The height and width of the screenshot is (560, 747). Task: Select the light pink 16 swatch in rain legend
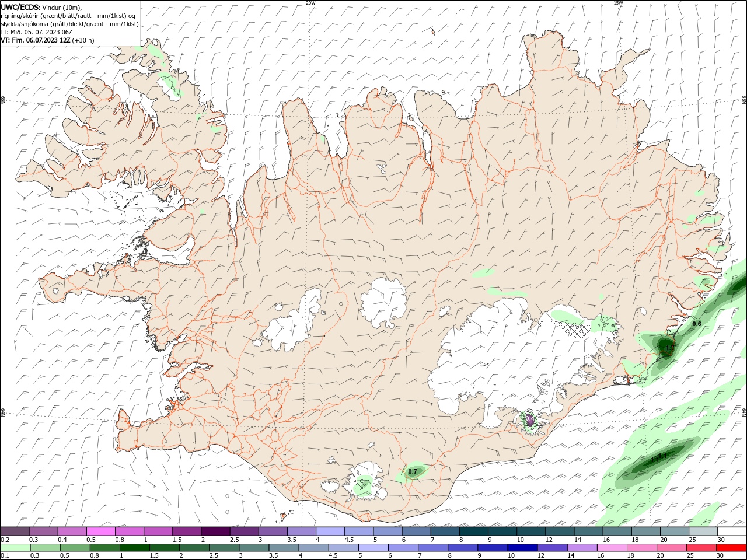[613, 548]
